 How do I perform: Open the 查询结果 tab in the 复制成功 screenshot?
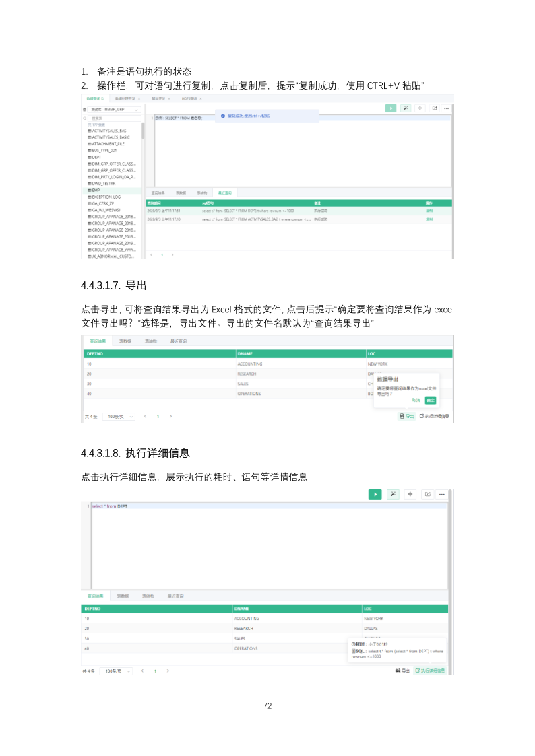(x=158, y=193)
